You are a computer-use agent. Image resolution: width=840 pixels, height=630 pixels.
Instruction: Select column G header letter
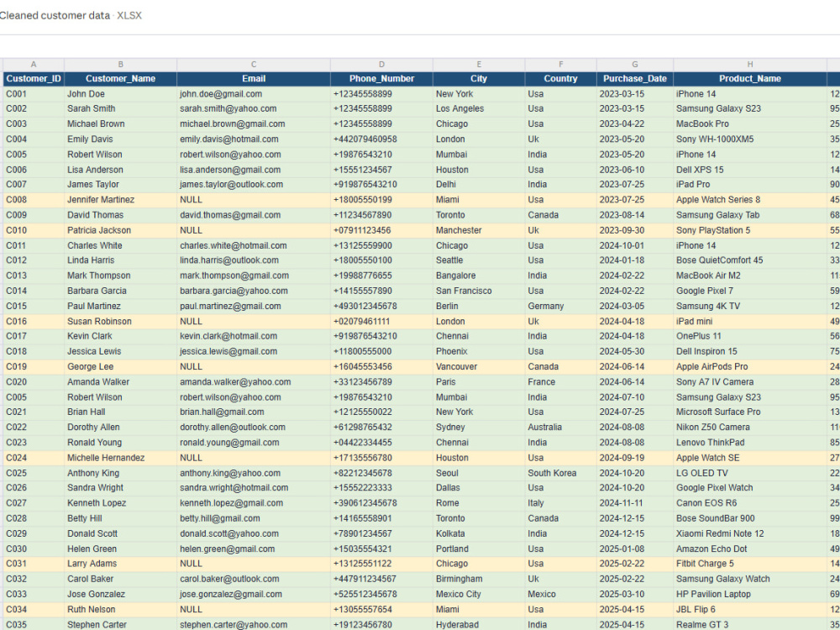pyautogui.click(x=635, y=65)
